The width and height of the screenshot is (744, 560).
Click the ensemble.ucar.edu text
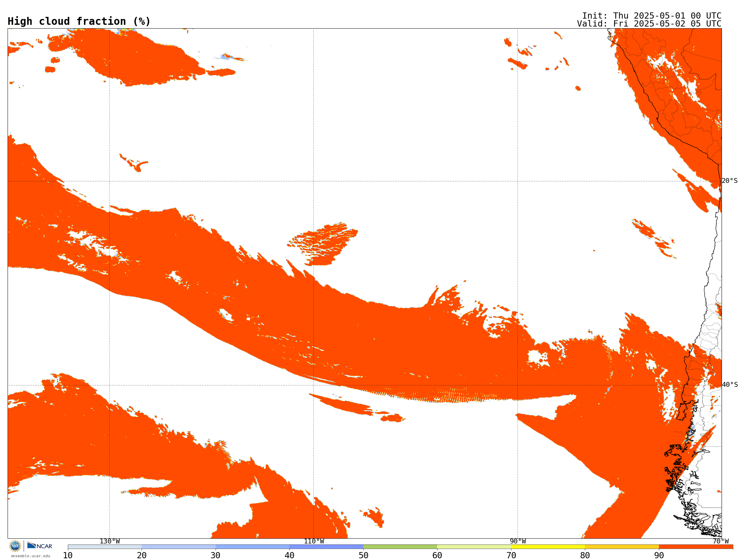pyautogui.click(x=30, y=556)
